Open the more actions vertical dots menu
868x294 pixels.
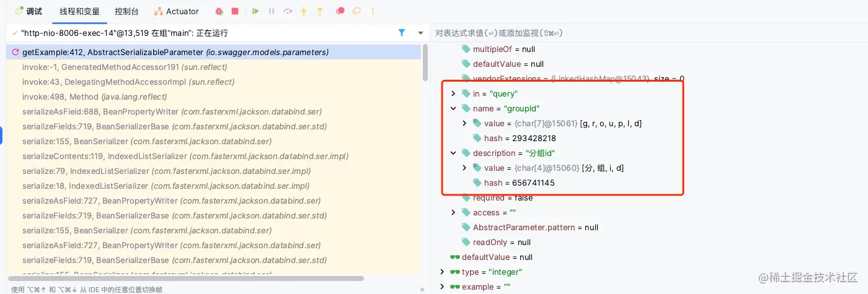[373, 11]
